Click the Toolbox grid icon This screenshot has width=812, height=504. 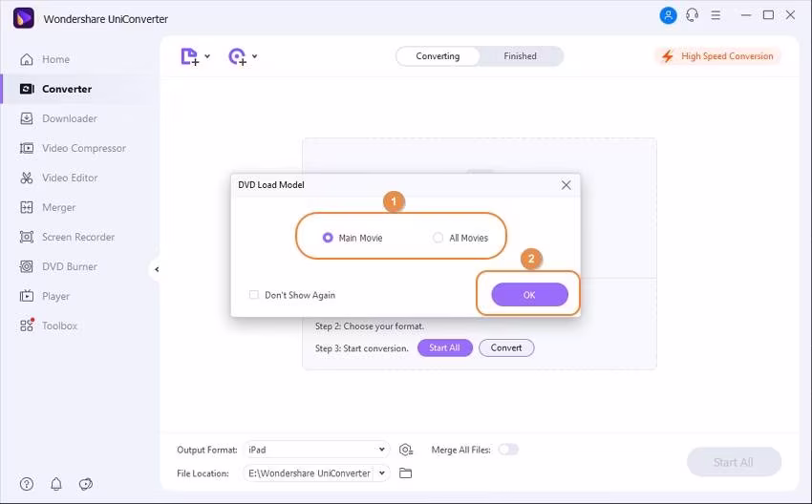[x=27, y=325]
